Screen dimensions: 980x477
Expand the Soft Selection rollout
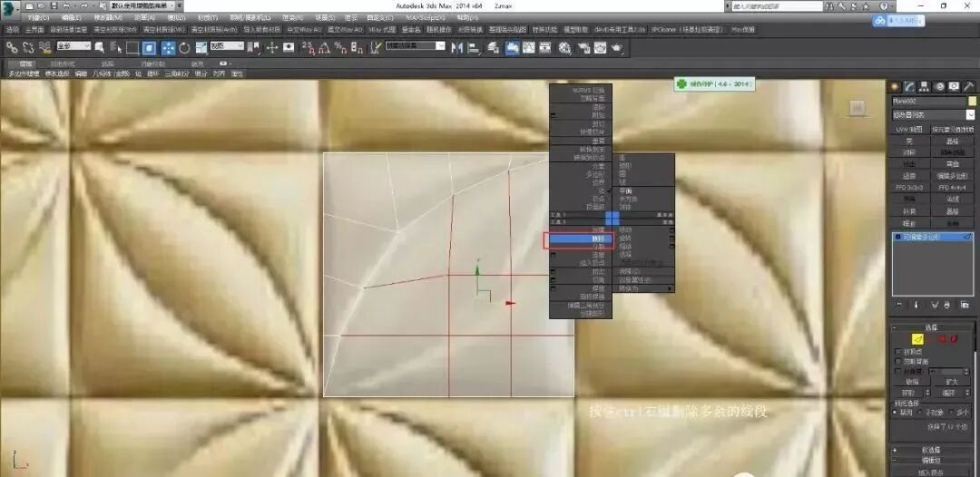pos(932,450)
